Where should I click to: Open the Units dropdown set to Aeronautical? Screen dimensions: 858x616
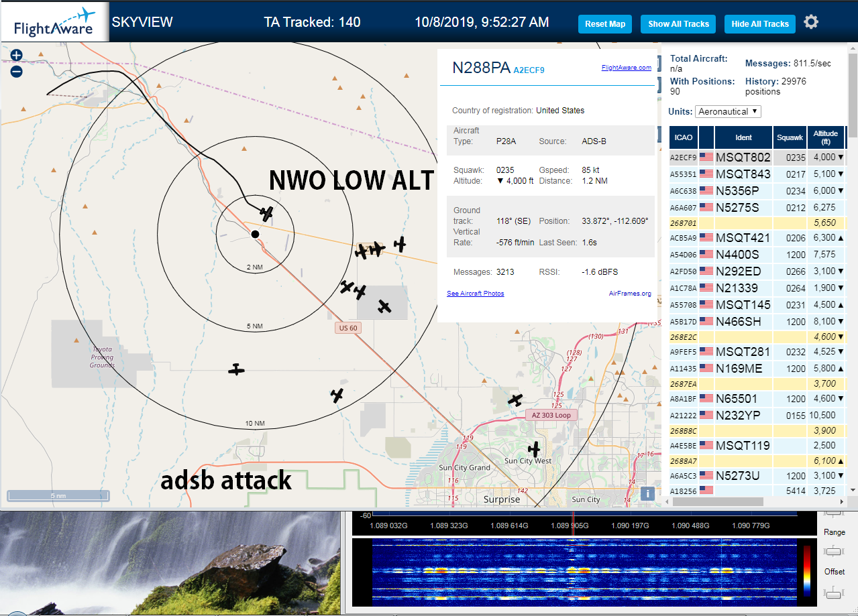[x=728, y=111]
